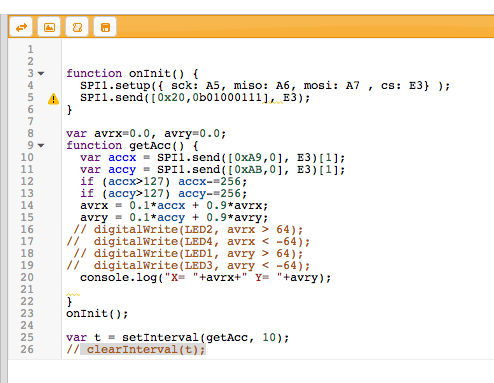This screenshot has width=494, height=383.
Task: Click the '0b01000111' binary value on line 5
Action: [228, 98]
